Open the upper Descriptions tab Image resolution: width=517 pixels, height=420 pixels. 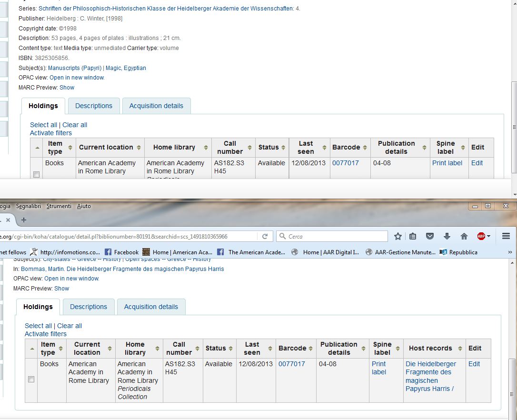[x=94, y=106]
